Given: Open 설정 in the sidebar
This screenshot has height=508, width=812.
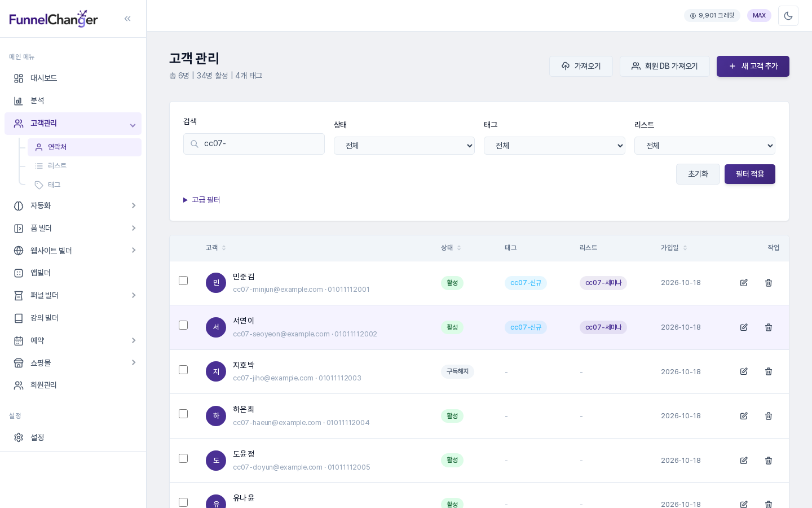Looking at the screenshot, I should coord(73,437).
